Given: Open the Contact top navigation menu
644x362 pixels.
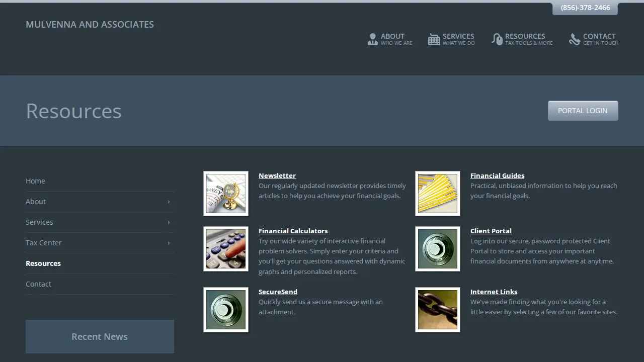Looking at the screenshot, I should (594, 39).
